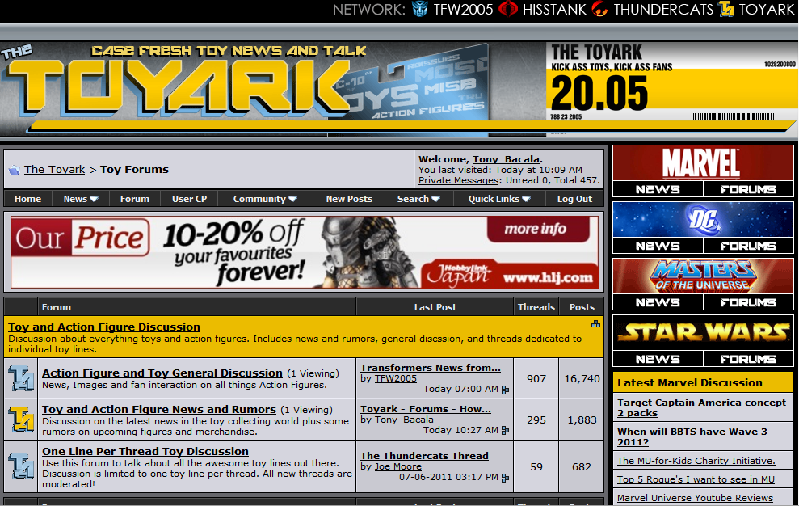Open Top 5 Rogue's I want thread
Screen dimensions: 799x506
click(696, 480)
